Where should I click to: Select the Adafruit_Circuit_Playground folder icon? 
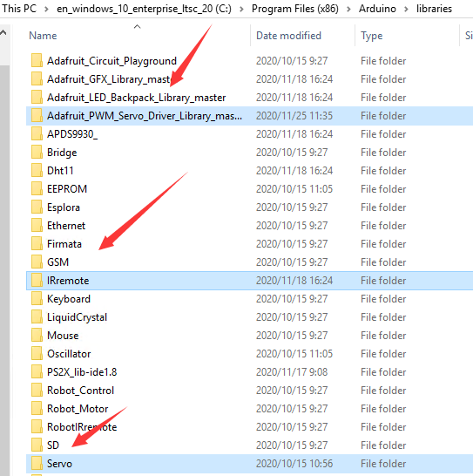coord(37,61)
